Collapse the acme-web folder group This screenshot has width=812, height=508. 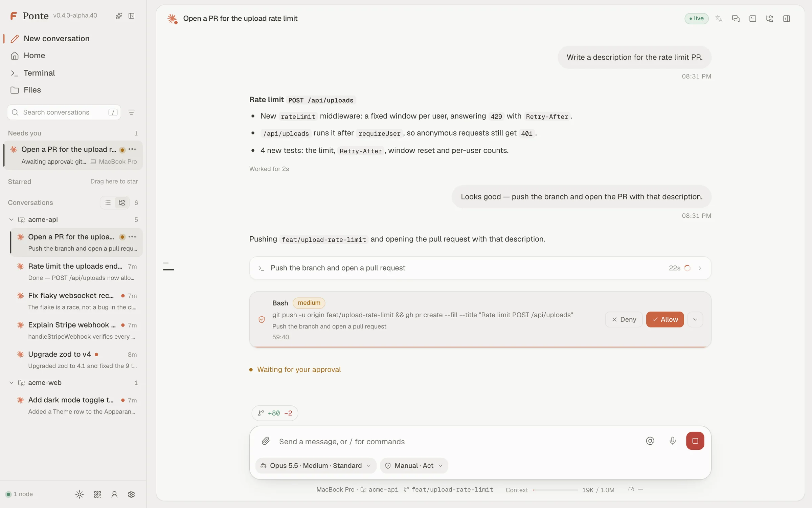11,383
